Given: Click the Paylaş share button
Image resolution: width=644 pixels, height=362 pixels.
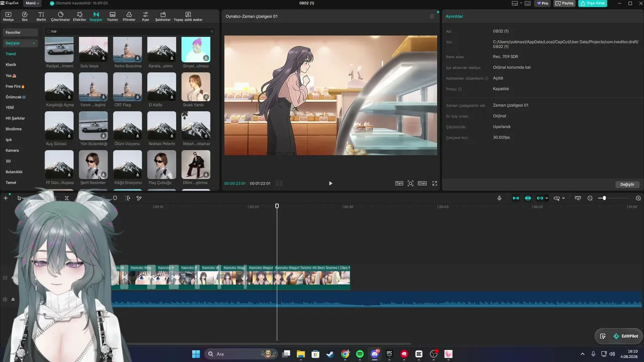Looking at the screenshot, I should pyautogui.click(x=565, y=3).
